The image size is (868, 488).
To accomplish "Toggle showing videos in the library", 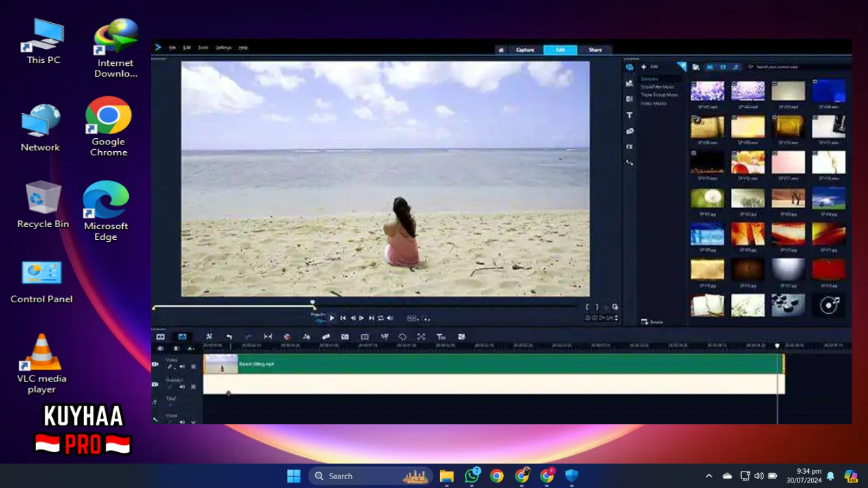I will click(709, 67).
